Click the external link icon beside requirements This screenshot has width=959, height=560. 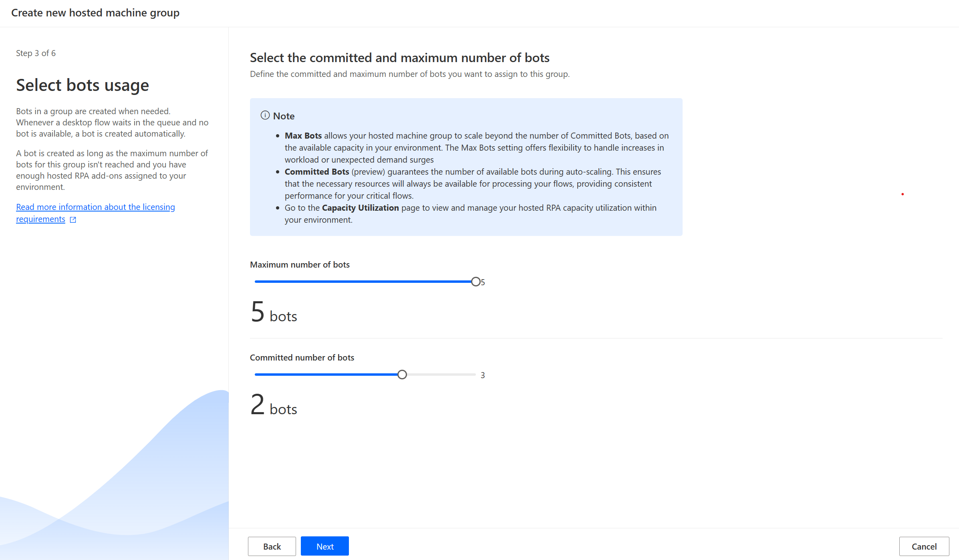(73, 220)
